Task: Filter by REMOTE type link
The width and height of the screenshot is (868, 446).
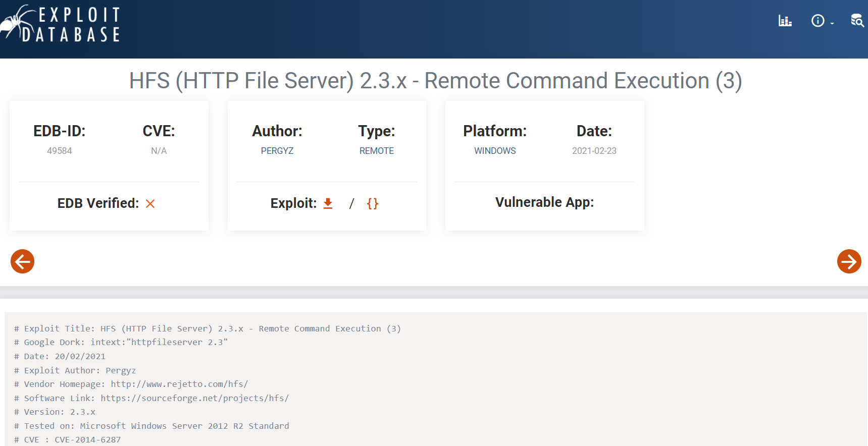Action: click(377, 151)
